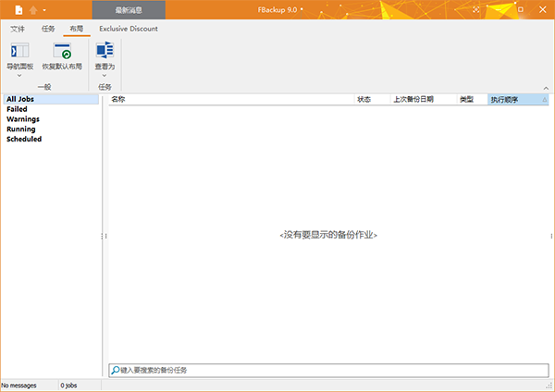This screenshot has width=555, height=392.
Task: Collapse the ribbon with the chevron
Action: point(546,88)
